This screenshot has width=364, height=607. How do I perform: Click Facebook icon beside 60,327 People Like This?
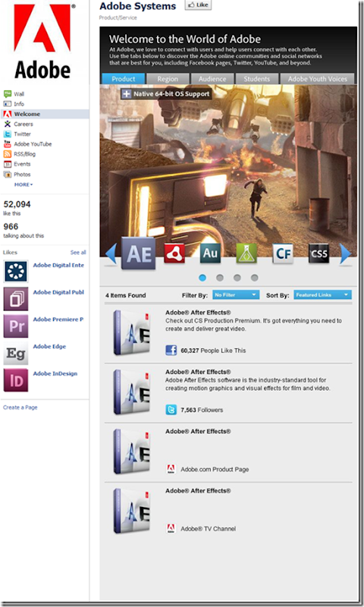(x=171, y=351)
